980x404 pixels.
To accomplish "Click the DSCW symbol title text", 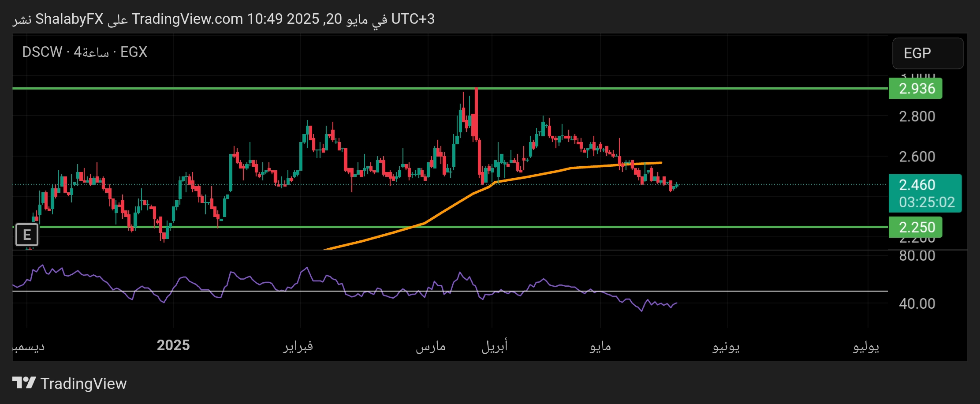I will pyautogui.click(x=42, y=52).
